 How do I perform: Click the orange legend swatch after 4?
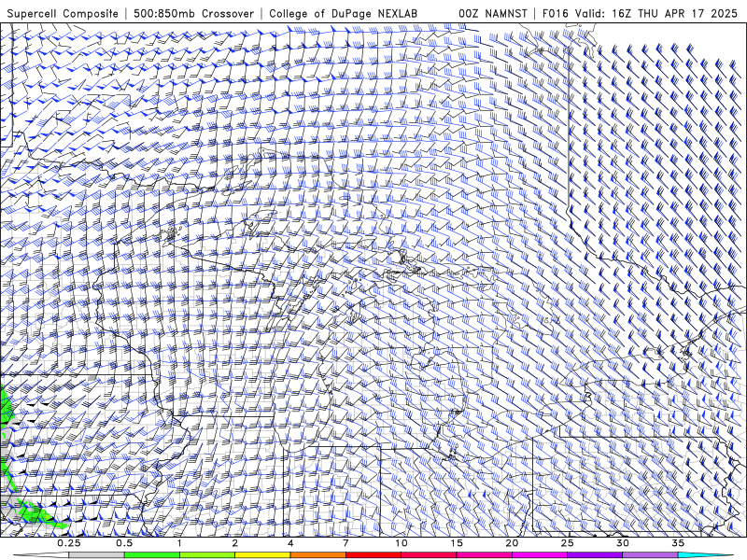point(317,555)
